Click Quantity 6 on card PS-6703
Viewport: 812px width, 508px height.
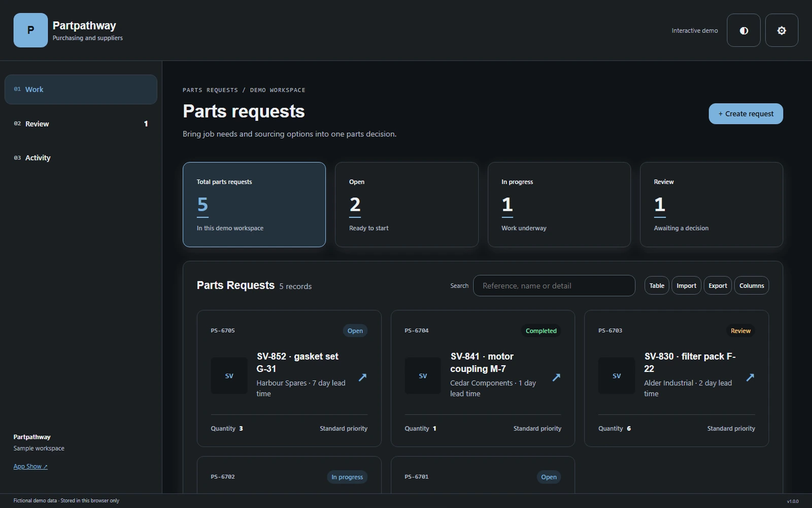point(615,429)
